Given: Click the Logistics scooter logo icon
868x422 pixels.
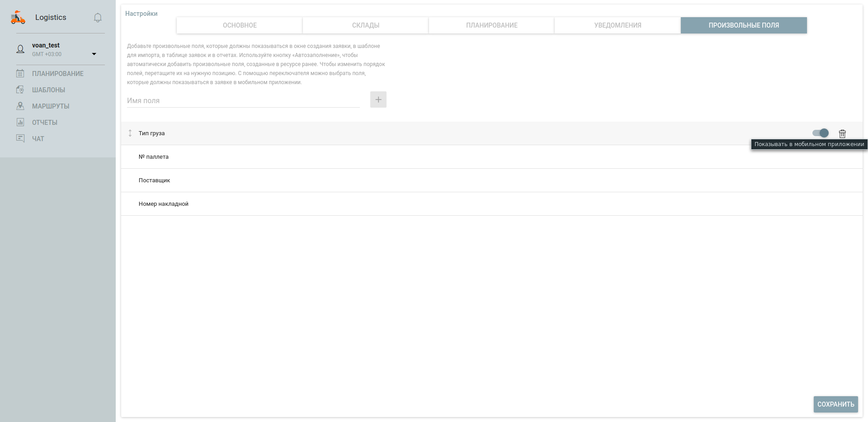Looking at the screenshot, I should coord(18,18).
